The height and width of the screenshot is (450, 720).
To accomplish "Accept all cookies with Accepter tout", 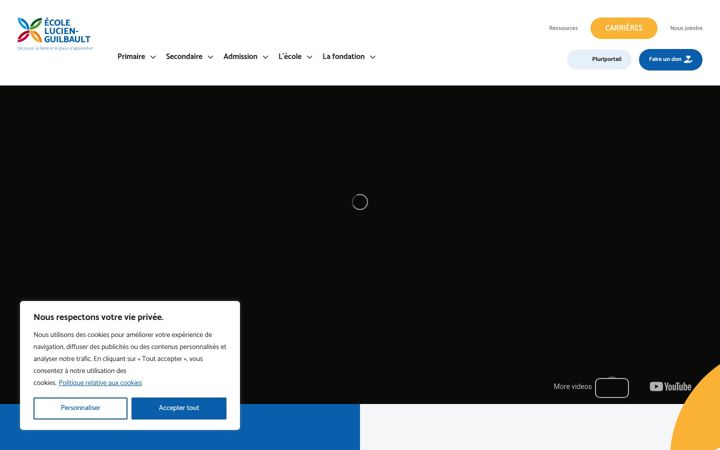I will (179, 408).
